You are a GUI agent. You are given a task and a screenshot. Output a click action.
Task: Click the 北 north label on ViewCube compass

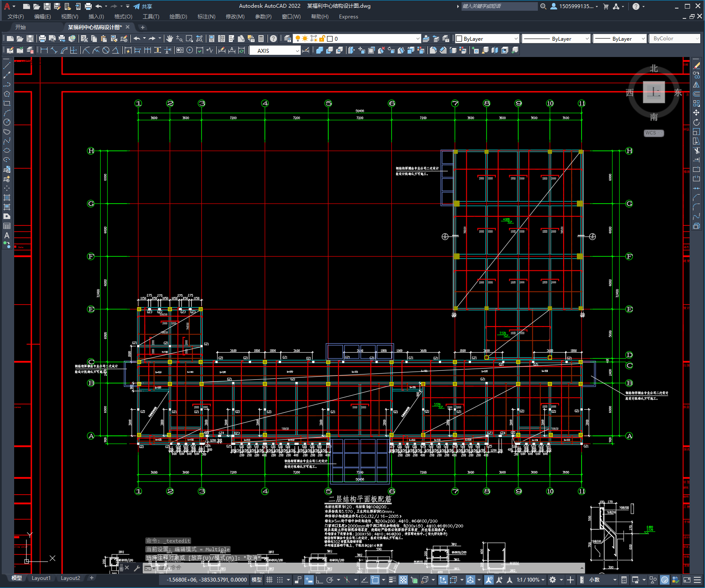(654, 69)
